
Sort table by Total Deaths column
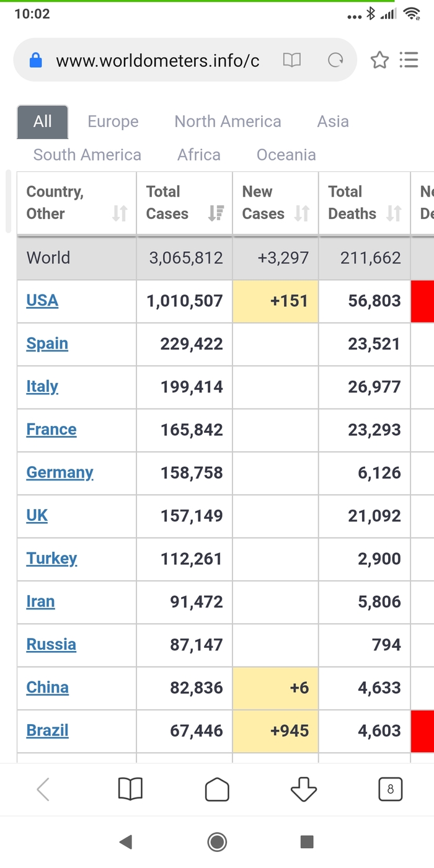pos(365,203)
